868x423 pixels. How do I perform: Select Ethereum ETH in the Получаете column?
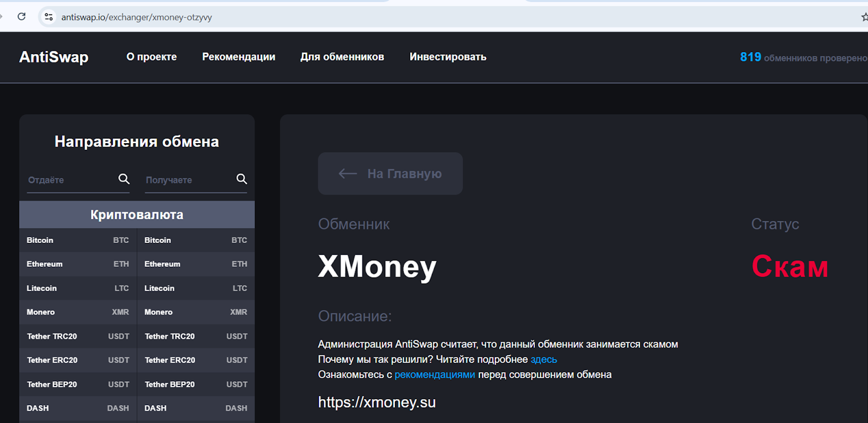pos(196,264)
